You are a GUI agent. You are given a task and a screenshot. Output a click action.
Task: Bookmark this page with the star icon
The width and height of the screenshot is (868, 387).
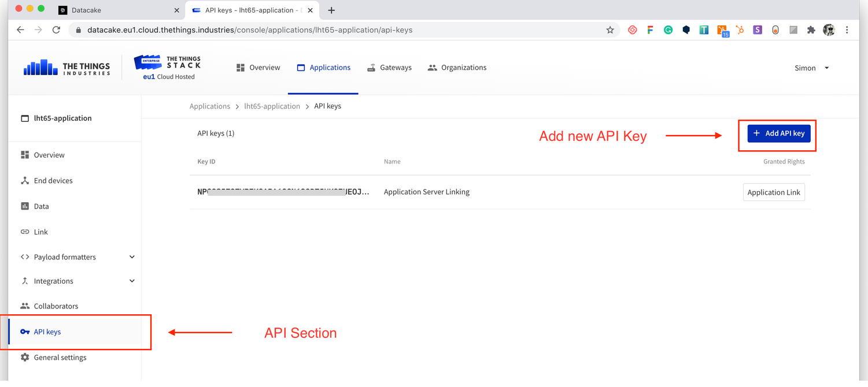tap(610, 30)
